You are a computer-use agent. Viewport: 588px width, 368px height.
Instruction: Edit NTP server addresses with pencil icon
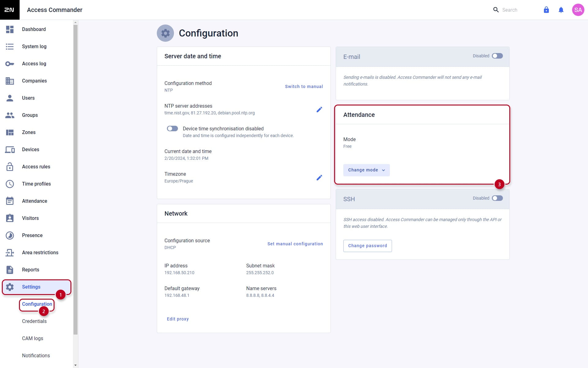319,109
